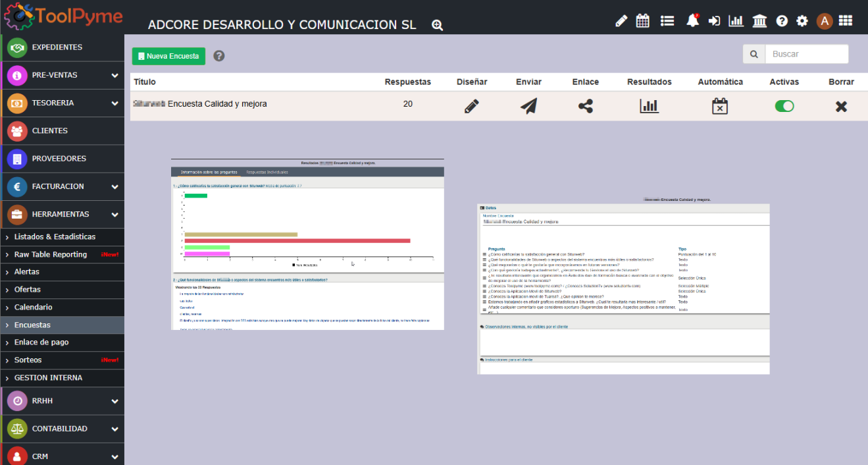
Task: Click the paper plane Enviar icon
Action: coord(528,106)
